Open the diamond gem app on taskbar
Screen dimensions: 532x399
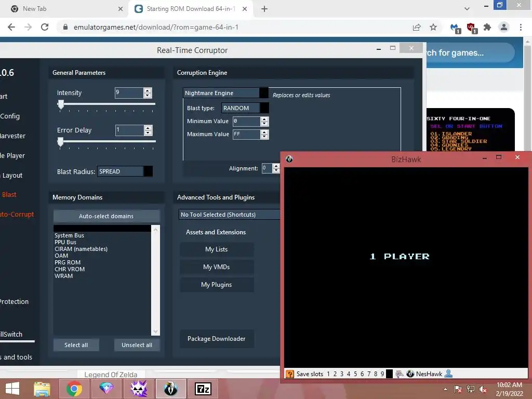(x=106, y=389)
